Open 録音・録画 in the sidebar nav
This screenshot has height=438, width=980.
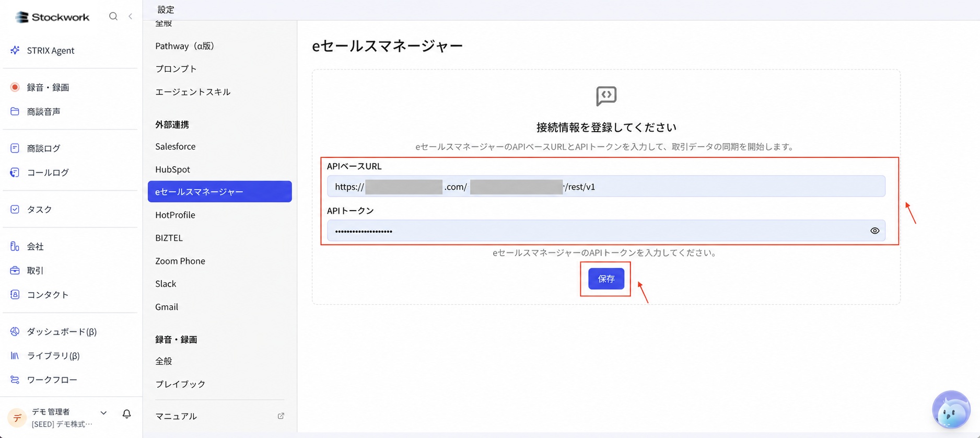[48, 87]
